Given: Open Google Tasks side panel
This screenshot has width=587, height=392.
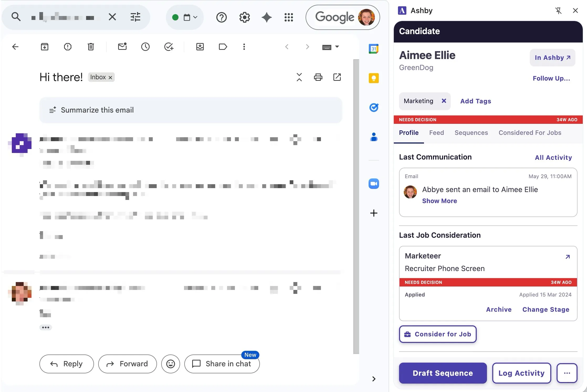Looking at the screenshot, I should coord(374,108).
